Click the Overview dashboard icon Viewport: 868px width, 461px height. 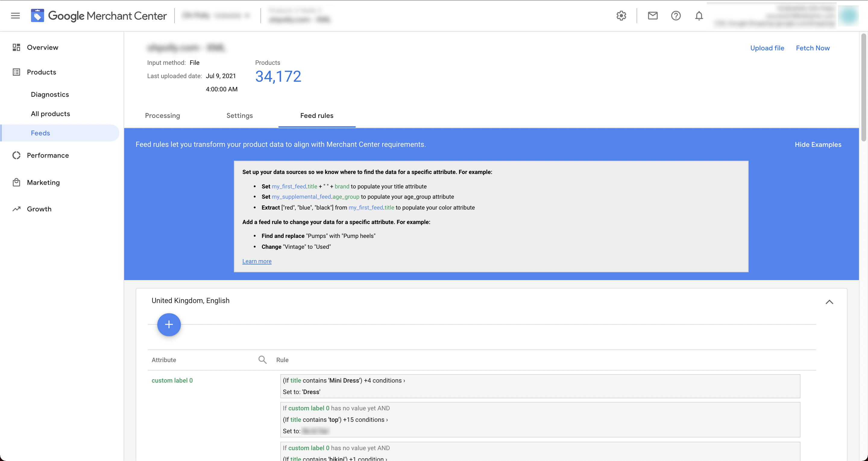pyautogui.click(x=16, y=47)
